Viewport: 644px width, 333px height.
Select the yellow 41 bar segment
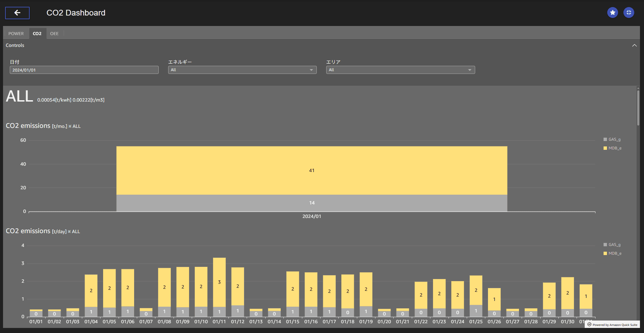tap(312, 170)
